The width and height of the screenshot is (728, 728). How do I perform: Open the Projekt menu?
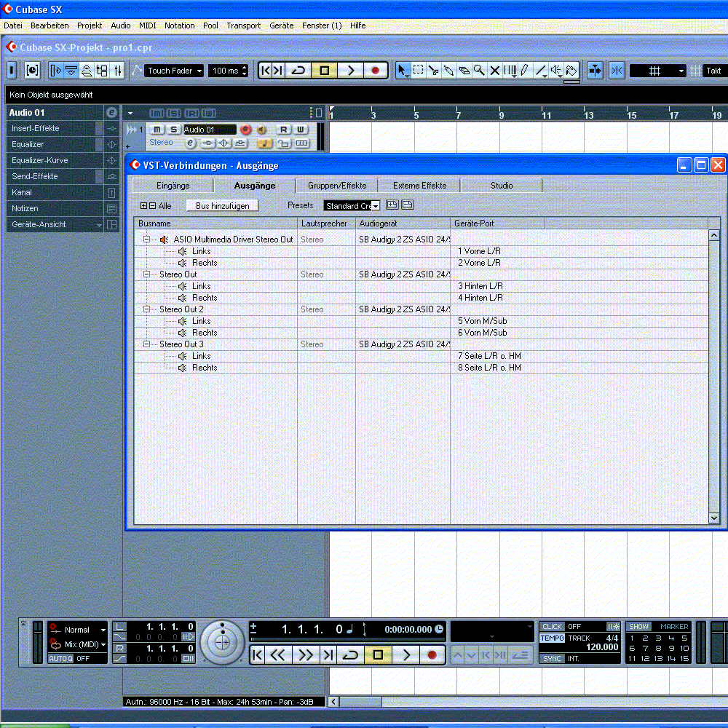click(x=90, y=25)
